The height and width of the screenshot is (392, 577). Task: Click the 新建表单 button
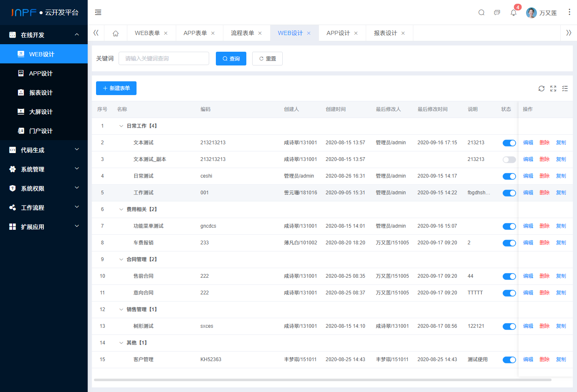click(116, 88)
